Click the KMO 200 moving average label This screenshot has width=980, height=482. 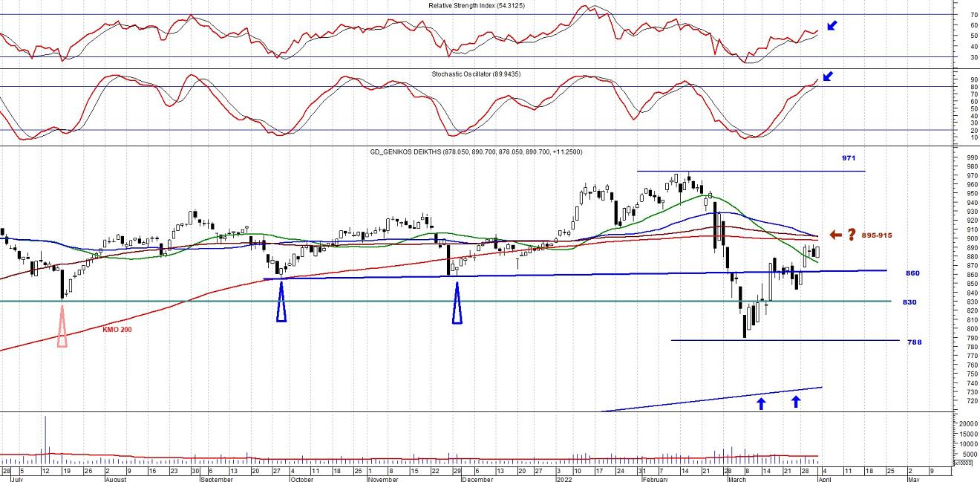pyautogui.click(x=117, y=328)
